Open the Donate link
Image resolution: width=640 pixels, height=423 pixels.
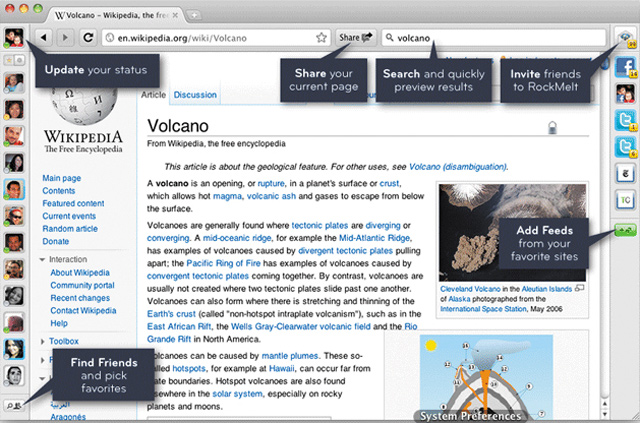(56, 241)
